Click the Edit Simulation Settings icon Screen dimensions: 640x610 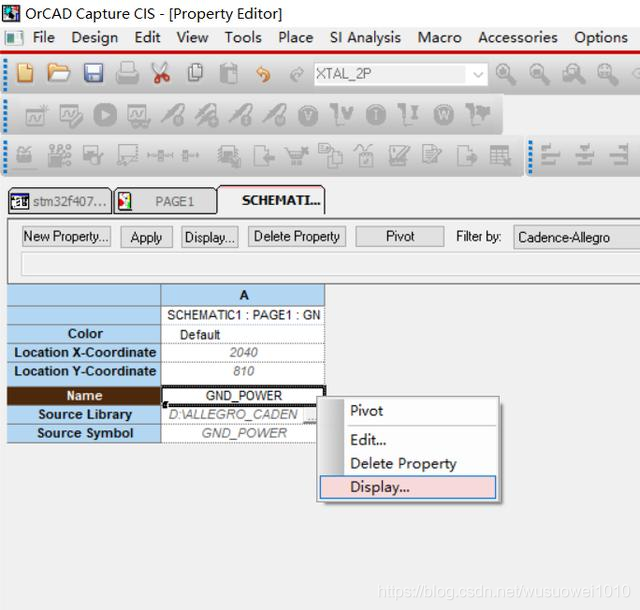71,115
